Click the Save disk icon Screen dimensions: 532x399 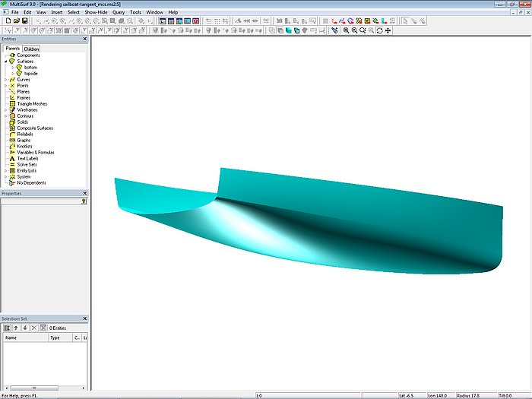pyautogui.click(x=24, y=21)
